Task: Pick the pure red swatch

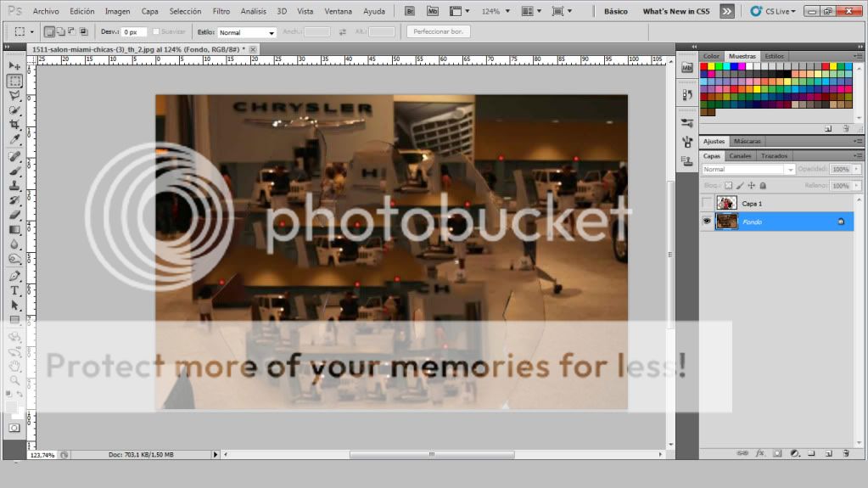Action: coord(704,66)
